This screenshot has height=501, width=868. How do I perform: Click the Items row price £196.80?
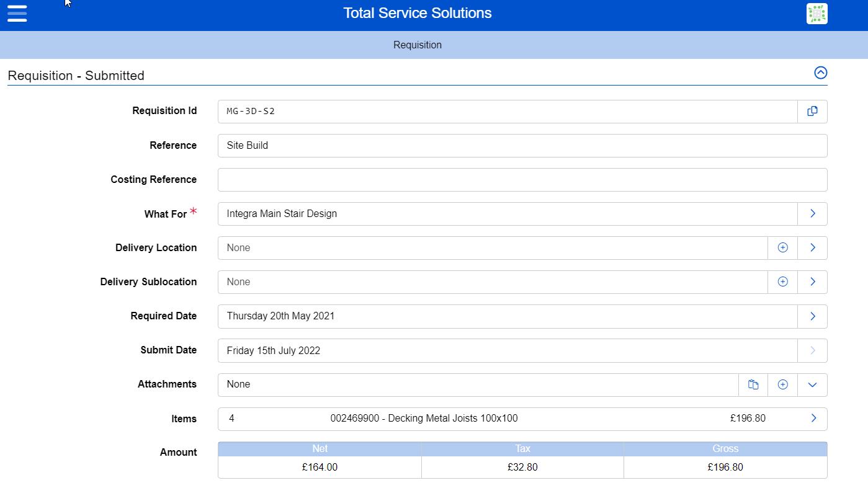click(748, 419)
